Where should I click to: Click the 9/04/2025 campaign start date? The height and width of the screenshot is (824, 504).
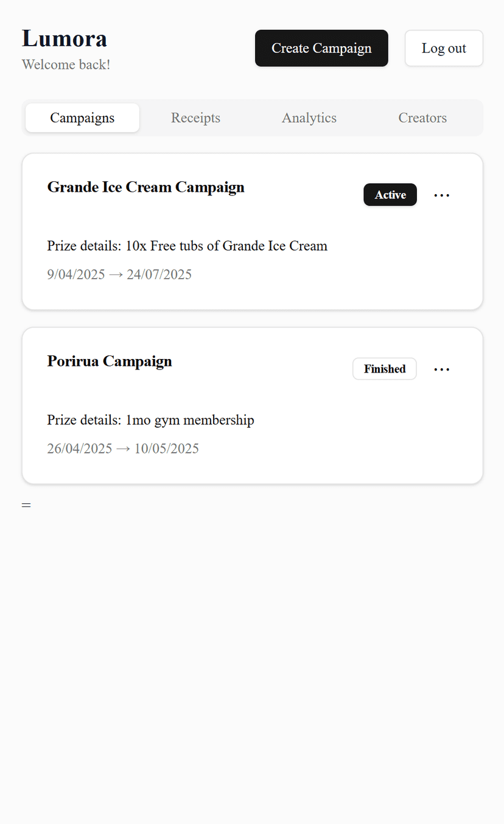point(76,274)
